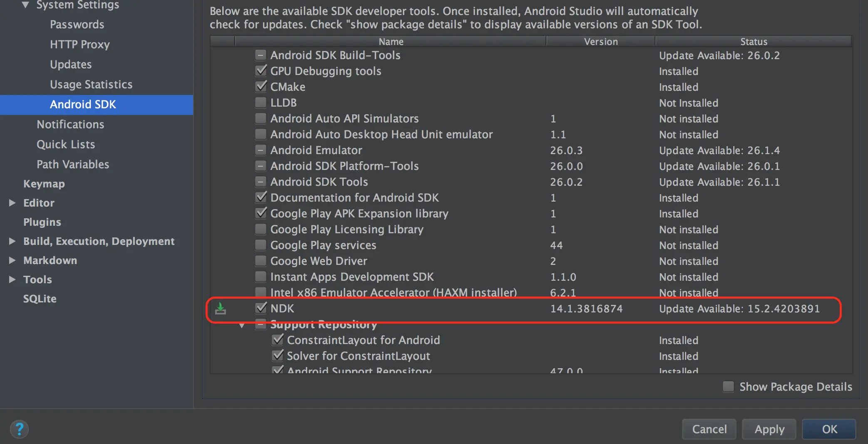Open Passwords settings page

point(77,25)
